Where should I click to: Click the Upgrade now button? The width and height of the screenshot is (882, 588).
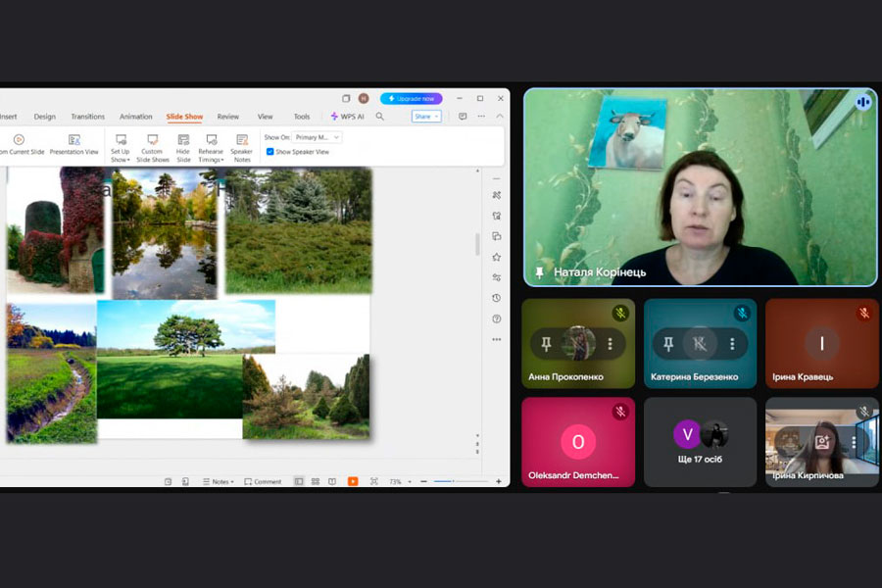pos(412,98)
